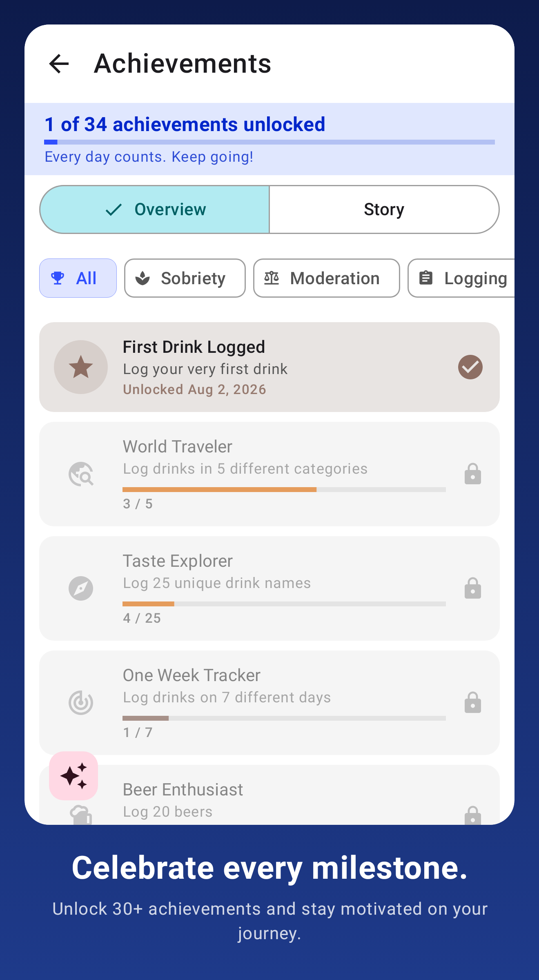Click the achievements unlocked progress bar
539x980 pixels.
point(269,142)
